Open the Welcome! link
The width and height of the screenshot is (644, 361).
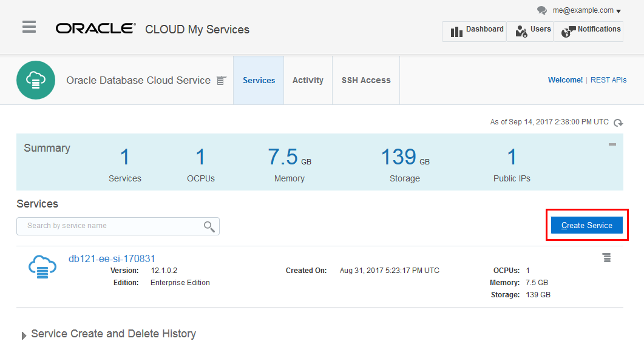point(565,80)
